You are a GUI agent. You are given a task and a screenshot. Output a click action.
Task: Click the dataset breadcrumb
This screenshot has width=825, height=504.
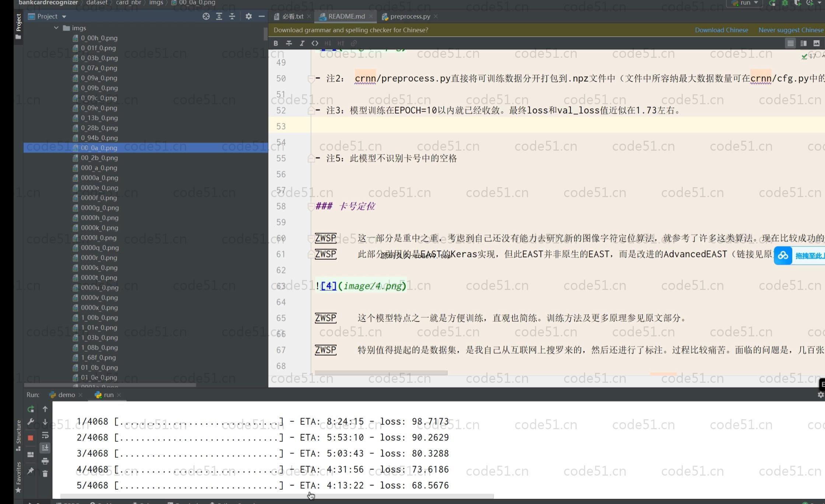coord(97,3)
